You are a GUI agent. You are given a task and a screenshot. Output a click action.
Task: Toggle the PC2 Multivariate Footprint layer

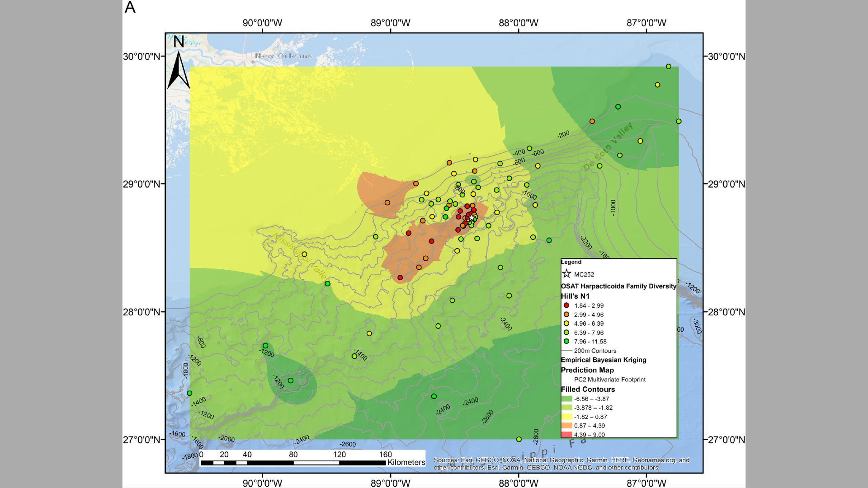click(609, 380)
